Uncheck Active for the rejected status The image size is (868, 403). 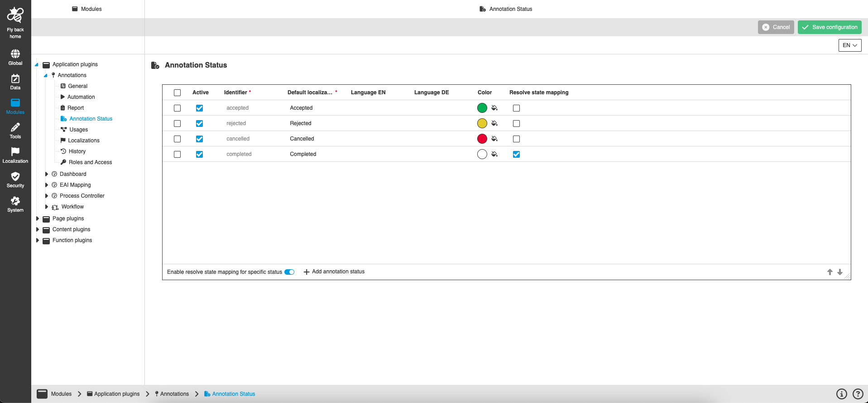(x=199, y=124)
